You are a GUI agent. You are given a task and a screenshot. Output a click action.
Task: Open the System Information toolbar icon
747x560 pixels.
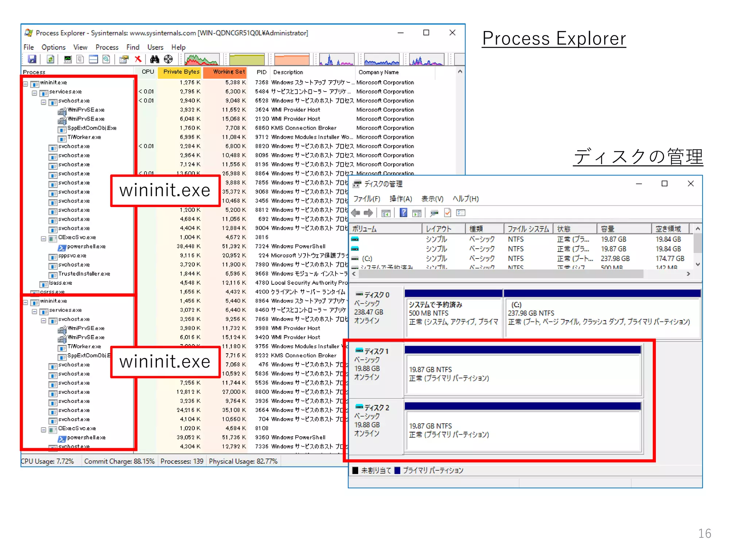[x=68, y=59]
